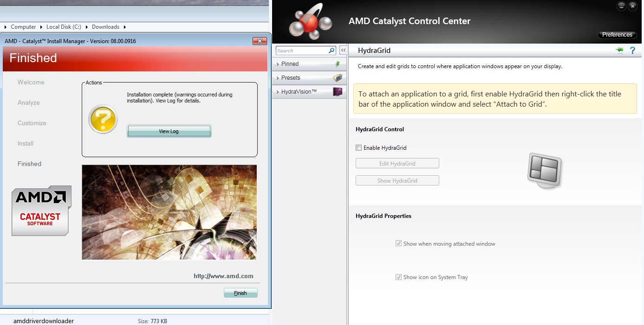Viewport: 644px width, 325px height.
Task: Click the HydraVision monitor icon
Action: point(338,92)
